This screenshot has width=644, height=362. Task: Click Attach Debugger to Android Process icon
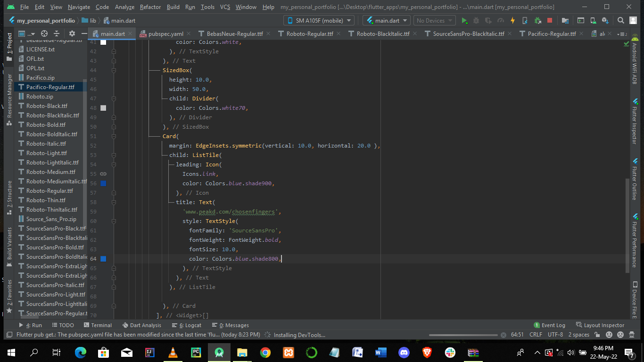[537, 21]
